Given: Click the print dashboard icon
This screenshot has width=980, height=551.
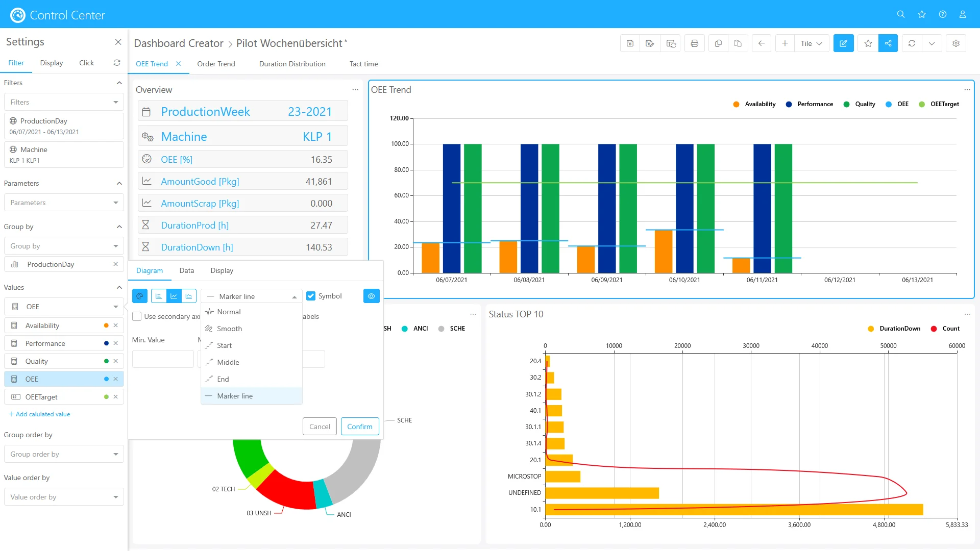Looking at the screenshot, I should pos(694,43).
